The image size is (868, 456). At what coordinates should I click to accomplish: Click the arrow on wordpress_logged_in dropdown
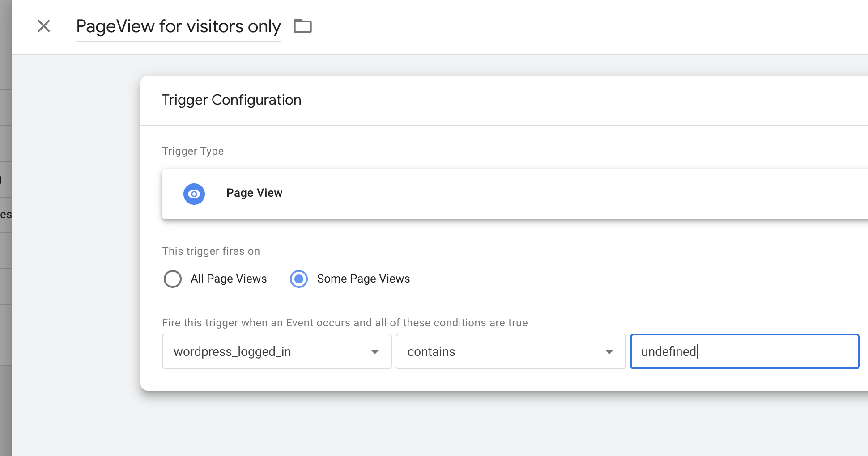375,352
